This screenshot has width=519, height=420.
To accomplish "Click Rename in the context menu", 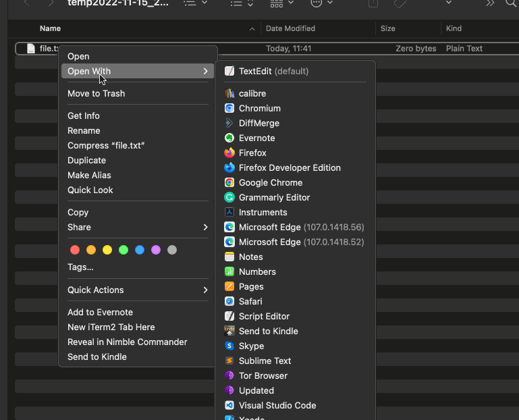I will 138,131.
